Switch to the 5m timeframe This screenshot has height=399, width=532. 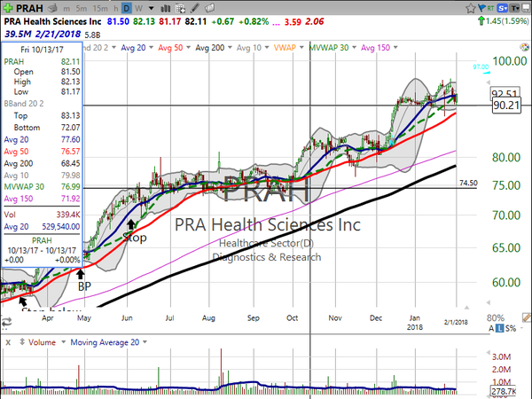(81, 8)
